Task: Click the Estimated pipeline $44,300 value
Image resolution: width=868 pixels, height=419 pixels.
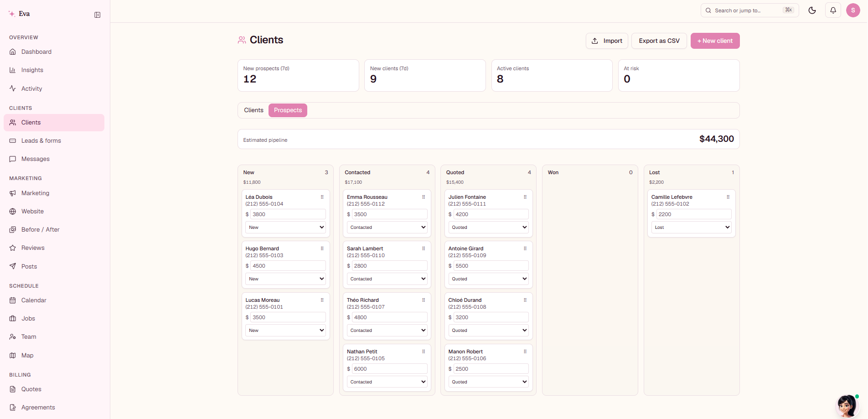Action: (x=717, y=139)
